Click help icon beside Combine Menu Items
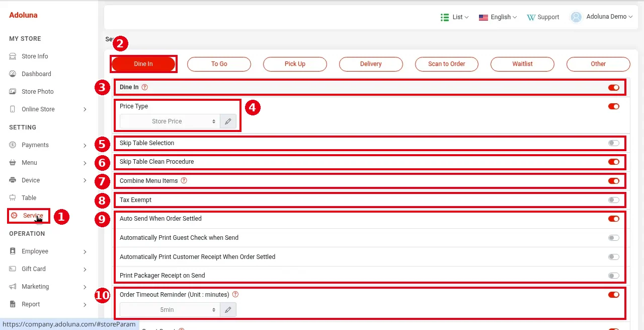Image resolution: width=644 pixels, height=330 pixels. click(x=184, y=180)
